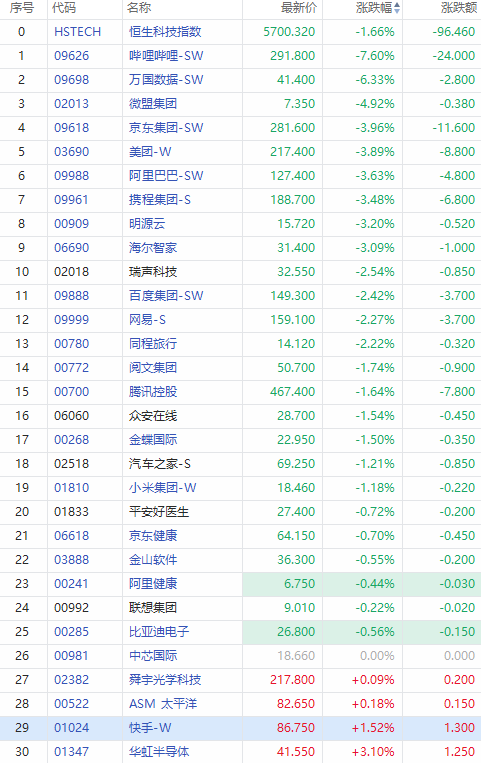481x763 pixels.
Task: Click 阿里健康 latest price cell 6.750
Action: pyautogui.click(x=299, y=584)
